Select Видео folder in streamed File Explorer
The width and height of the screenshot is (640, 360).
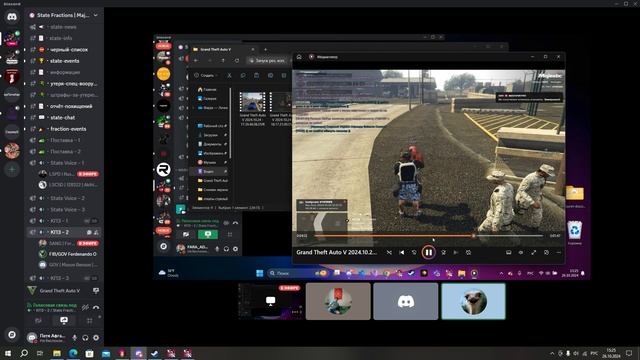tap(208, 171)
